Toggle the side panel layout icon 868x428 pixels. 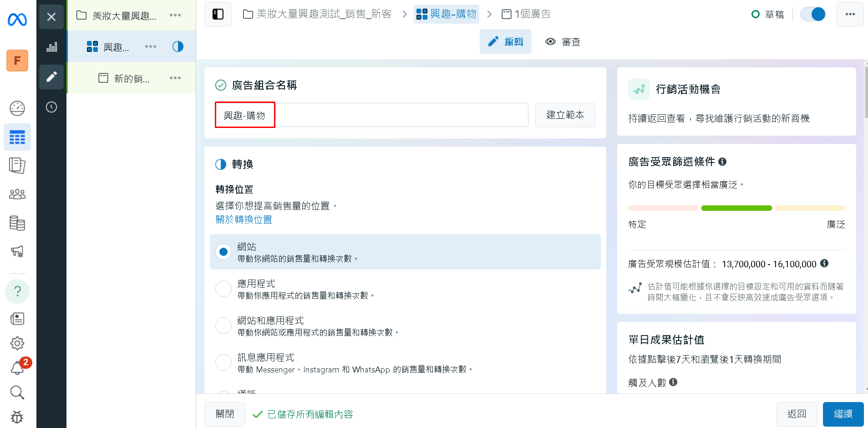(218, 14)
